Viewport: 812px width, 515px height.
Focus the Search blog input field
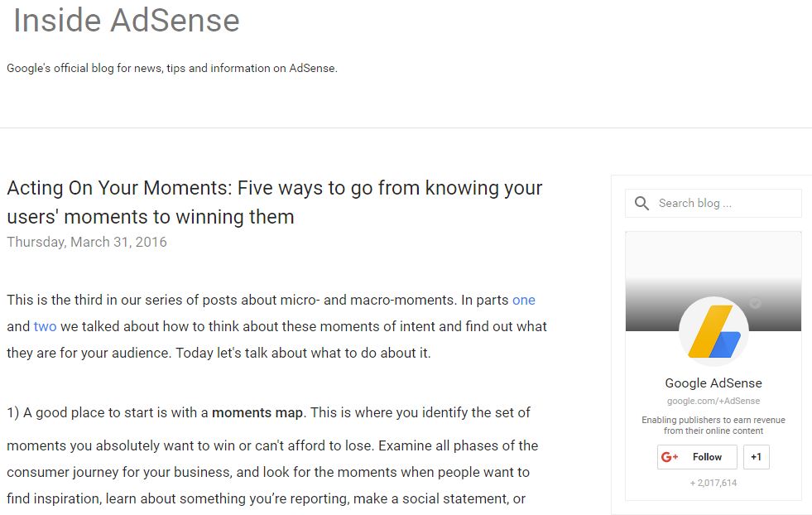click(x=725, y=203)
